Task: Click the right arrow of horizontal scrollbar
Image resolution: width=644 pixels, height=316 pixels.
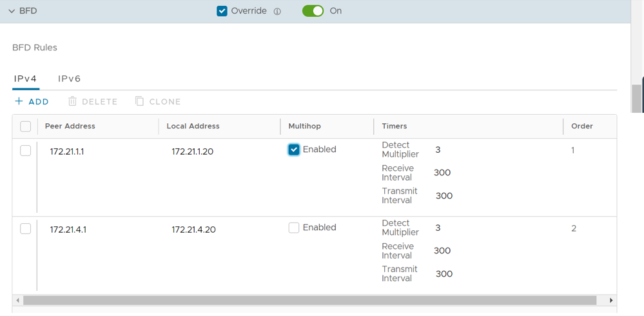Action: click(x=611, y=301)
